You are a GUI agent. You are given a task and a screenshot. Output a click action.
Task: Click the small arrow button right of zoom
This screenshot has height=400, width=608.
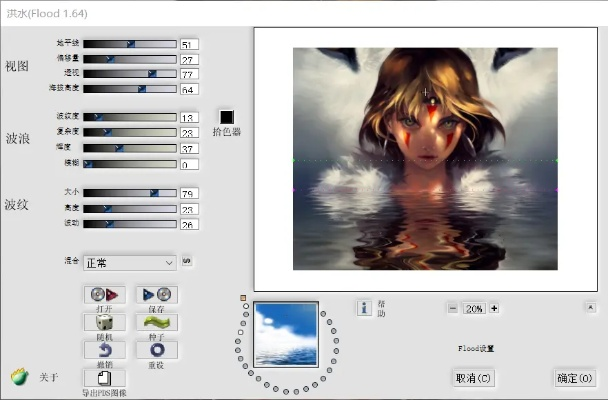pyautogui.click(x=590, y=309)
